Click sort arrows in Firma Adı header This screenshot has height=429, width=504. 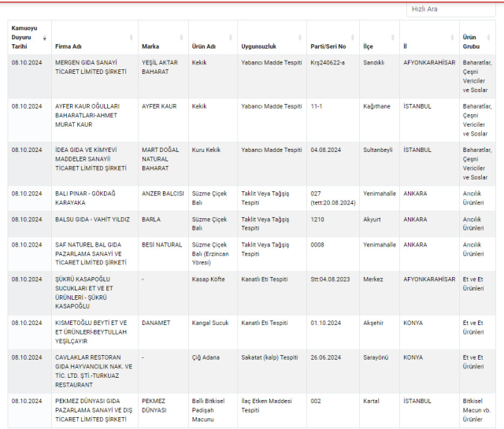point(131,37)
